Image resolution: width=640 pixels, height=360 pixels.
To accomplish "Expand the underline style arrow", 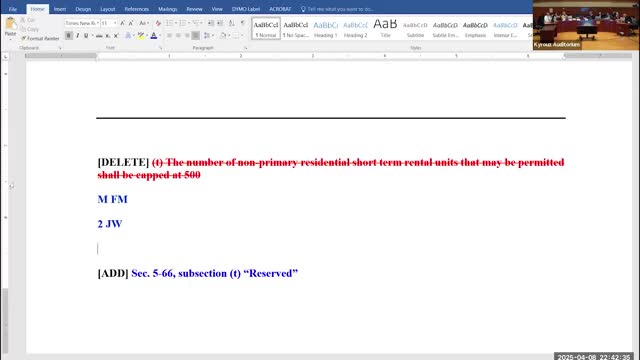I will point(92,36).
